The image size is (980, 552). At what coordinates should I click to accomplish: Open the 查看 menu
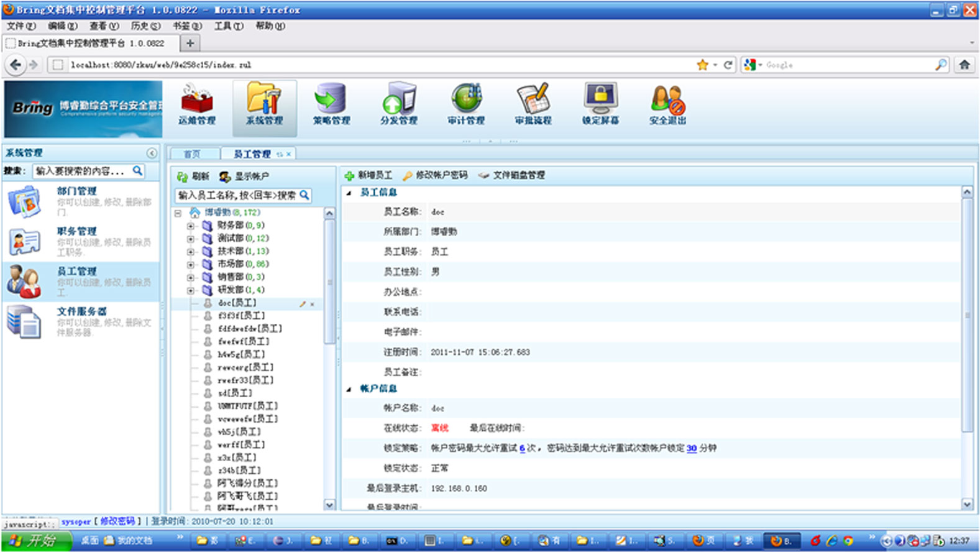click(104, 26)
